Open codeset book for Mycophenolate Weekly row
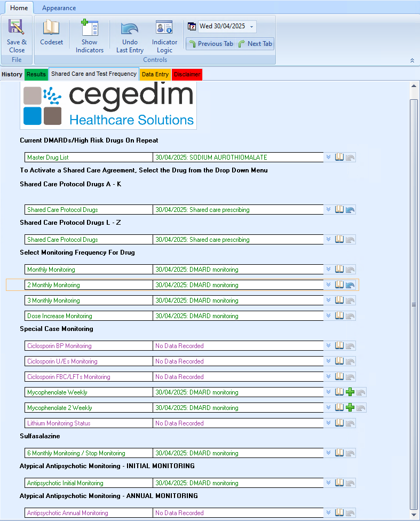The height and width of the screenshot is (521, 420). (339, 392)
